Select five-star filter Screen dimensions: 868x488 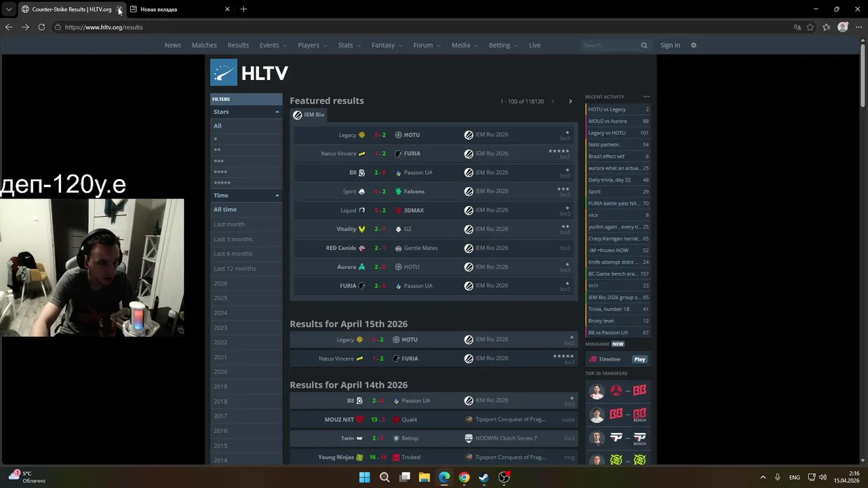246,182
